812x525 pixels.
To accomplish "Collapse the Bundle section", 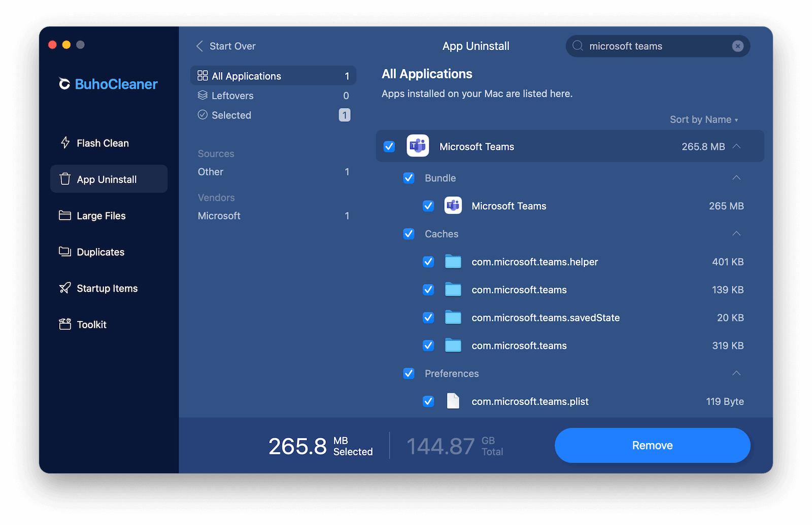I will (736, 178).
